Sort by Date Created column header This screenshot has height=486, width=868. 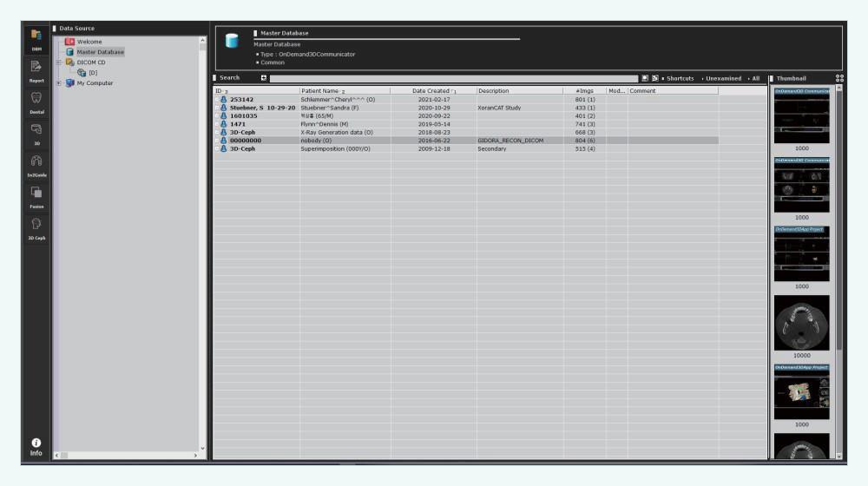[433, 91]
